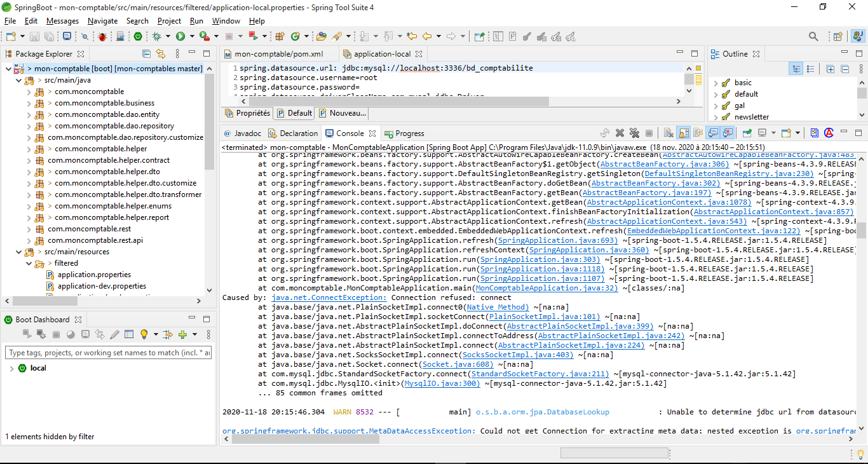Collapse all in the Package Explorer

(147, 54)
